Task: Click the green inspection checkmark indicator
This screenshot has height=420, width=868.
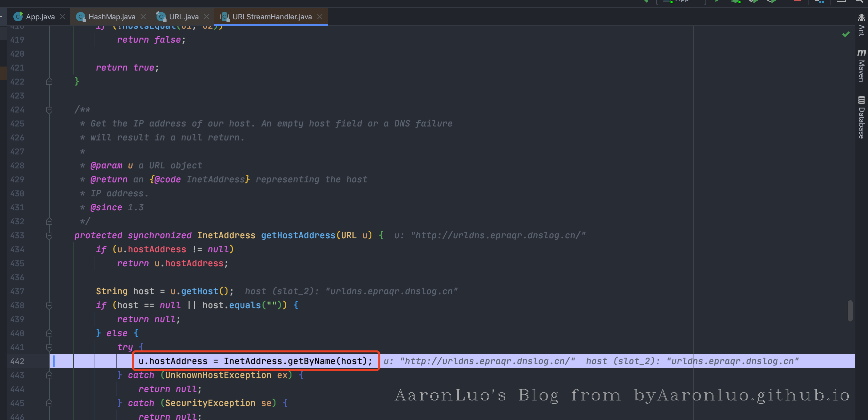Action: coord(845,34)
